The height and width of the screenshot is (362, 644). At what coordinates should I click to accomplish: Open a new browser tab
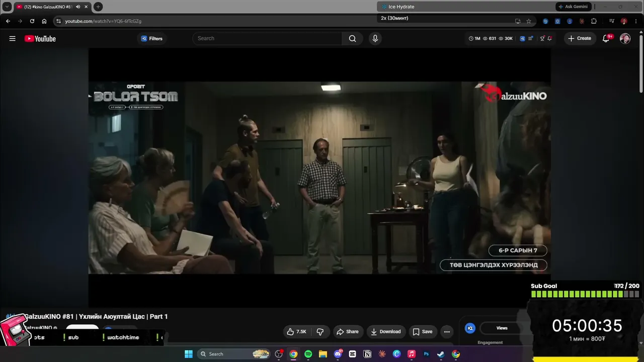[x=98, y=7]
